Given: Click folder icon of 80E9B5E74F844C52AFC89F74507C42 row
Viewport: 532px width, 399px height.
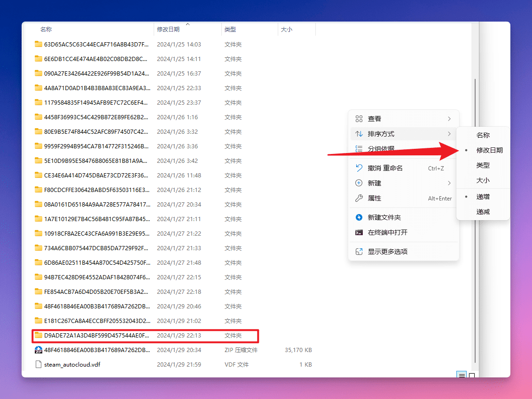Looking at the screenshot, I should tap(39, 131).
